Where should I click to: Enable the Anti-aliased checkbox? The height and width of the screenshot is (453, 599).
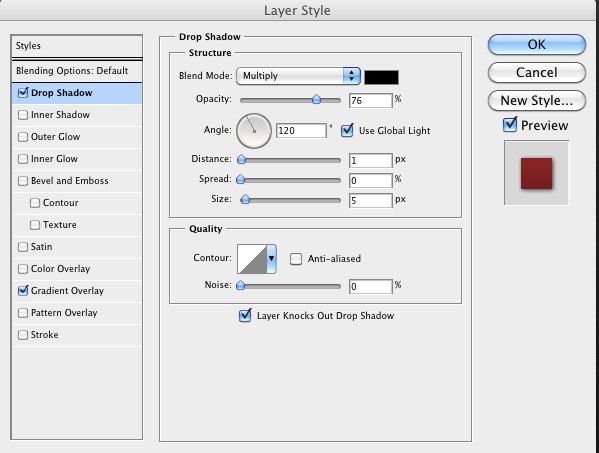[x=296, y=259]
